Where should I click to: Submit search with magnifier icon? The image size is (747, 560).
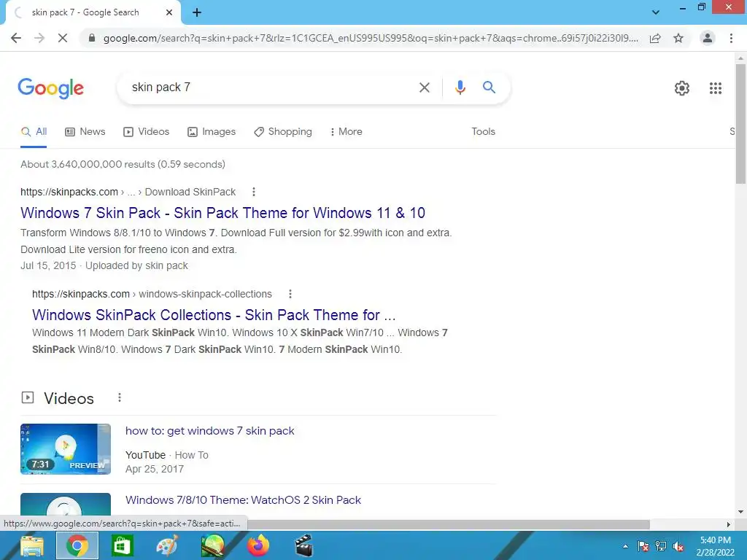(489, 87)
